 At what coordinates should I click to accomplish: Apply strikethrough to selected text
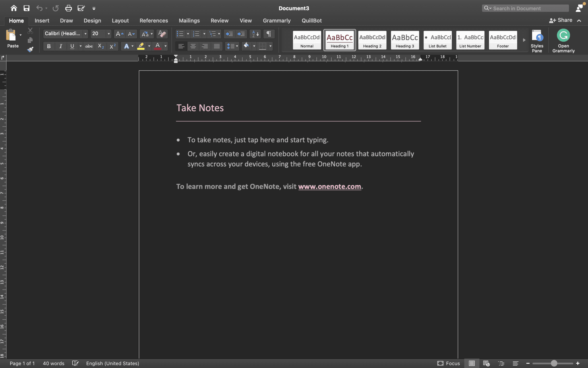pos(89,46)
